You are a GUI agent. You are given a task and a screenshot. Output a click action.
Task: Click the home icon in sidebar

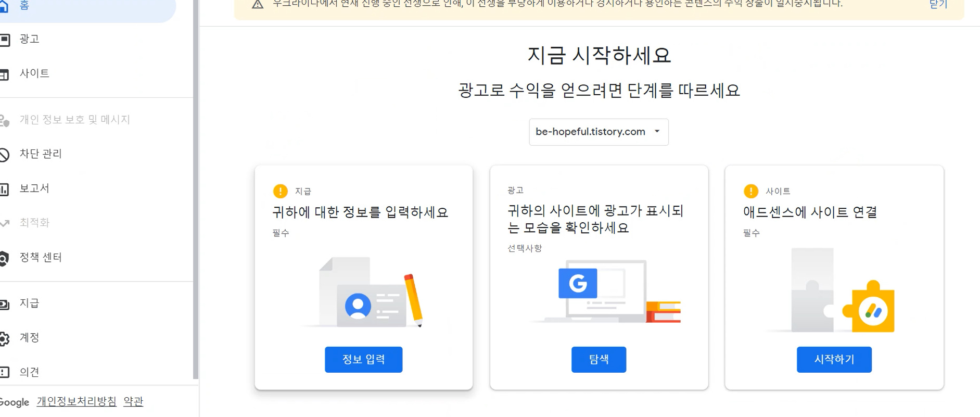click(4, 6)
